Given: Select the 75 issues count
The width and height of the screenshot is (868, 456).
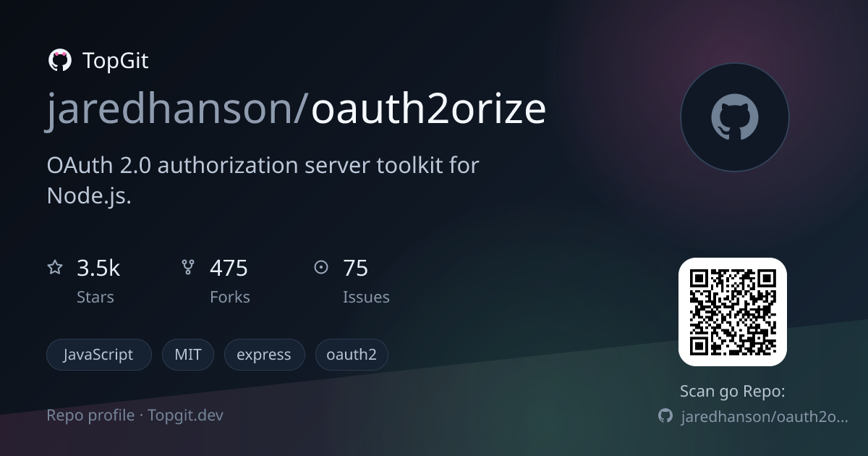Looking at the screenshot, I should (355, 269).
